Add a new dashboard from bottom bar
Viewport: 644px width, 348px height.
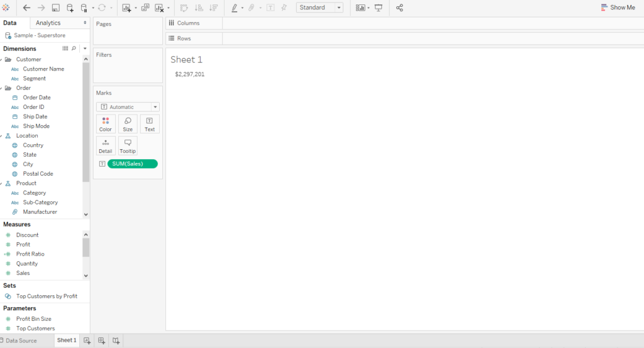click(x=101, y=340)
